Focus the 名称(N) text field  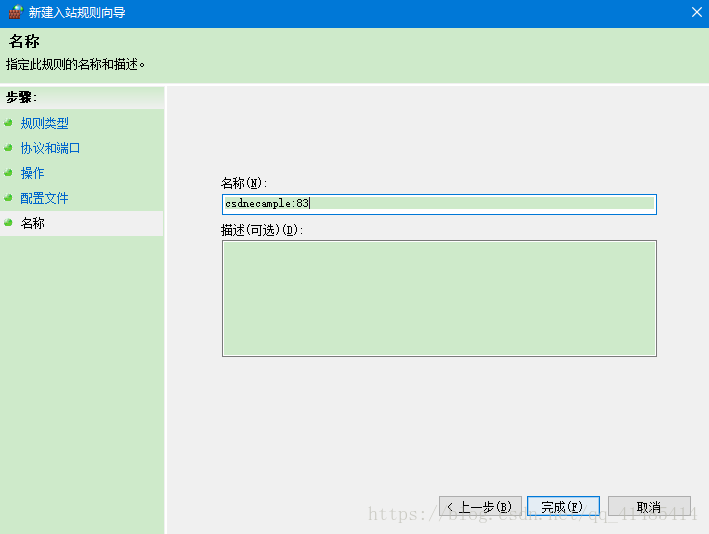[439, 204]
